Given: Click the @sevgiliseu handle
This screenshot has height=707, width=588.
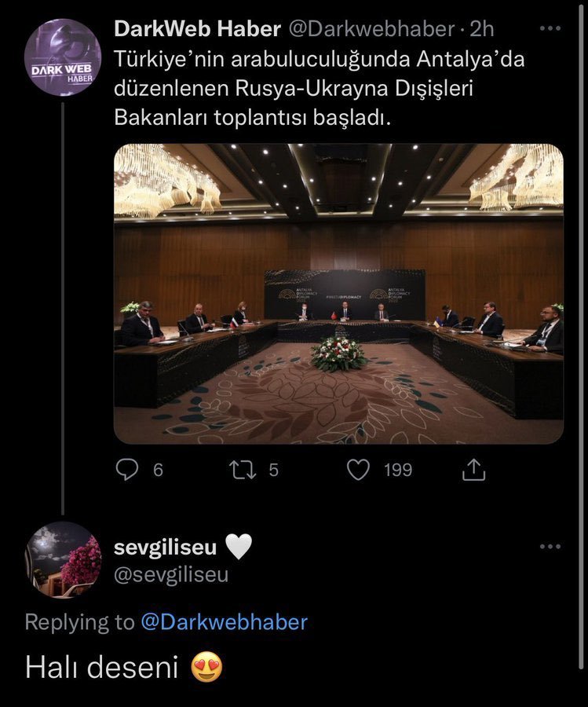Looking at the screenshot, I should pos(171,575).
